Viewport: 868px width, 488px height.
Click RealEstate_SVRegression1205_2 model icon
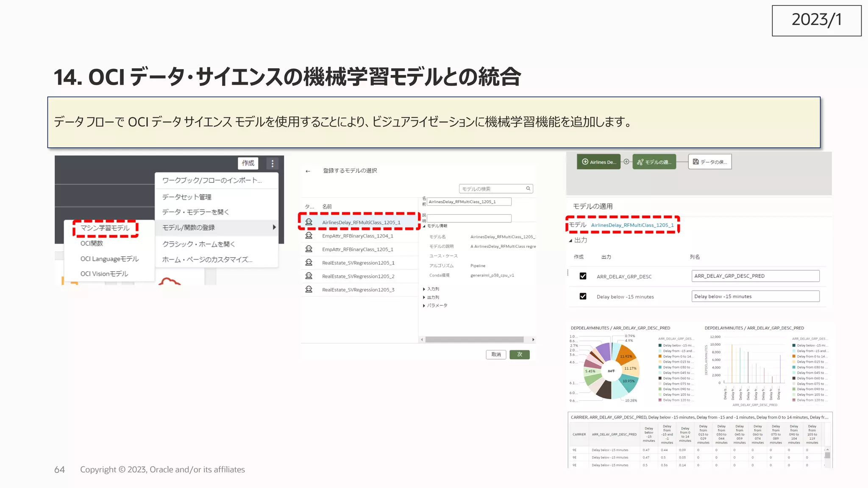pyautogui.click(x=309, y=276)
